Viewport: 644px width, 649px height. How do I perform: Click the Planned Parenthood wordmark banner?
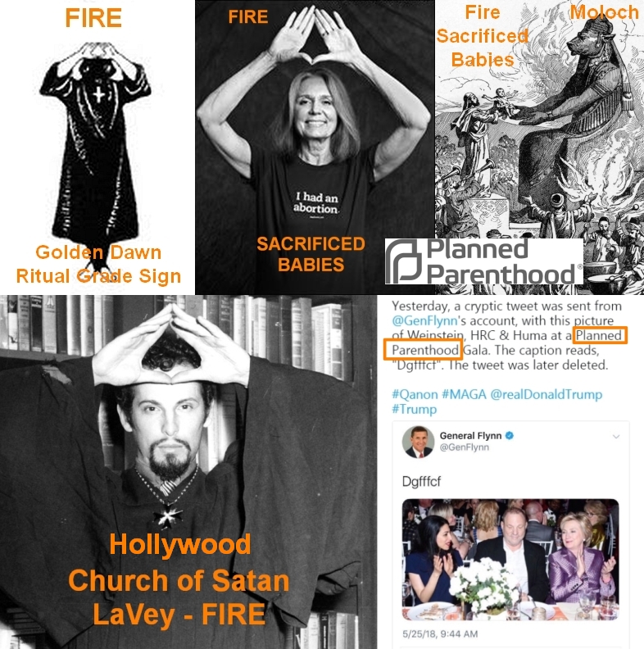pos(484,261)
